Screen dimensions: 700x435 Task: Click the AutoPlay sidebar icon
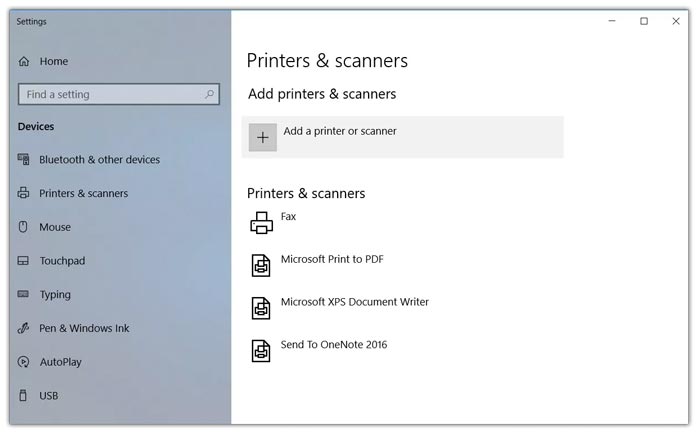click(x=23, y=362)
